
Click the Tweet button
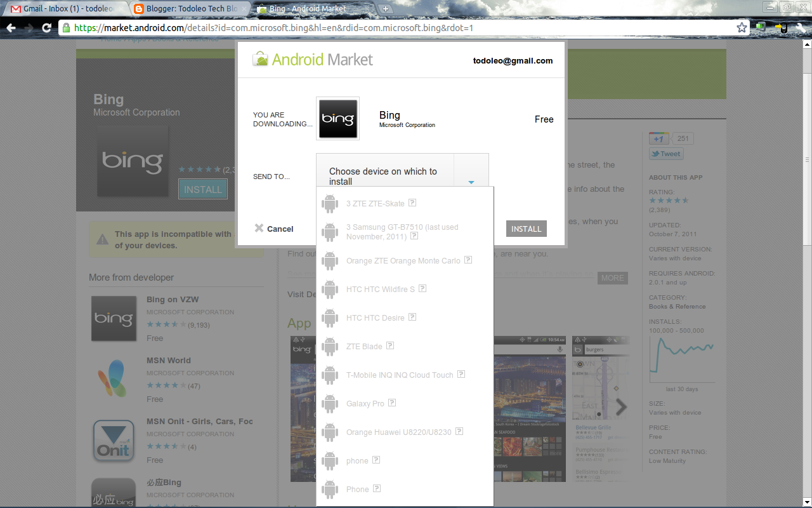pos(666,153)
